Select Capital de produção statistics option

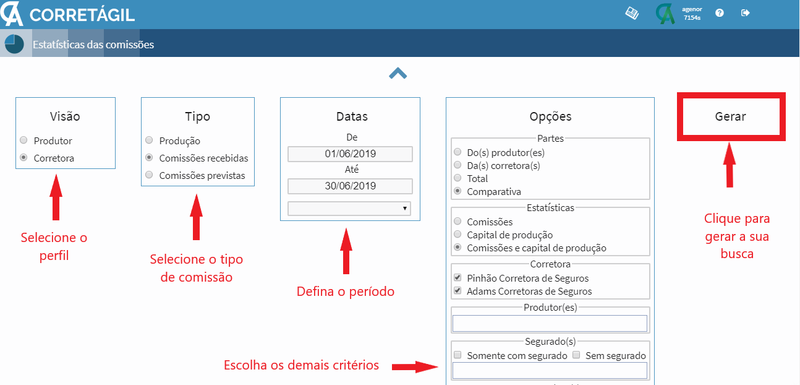click(458, 235)
